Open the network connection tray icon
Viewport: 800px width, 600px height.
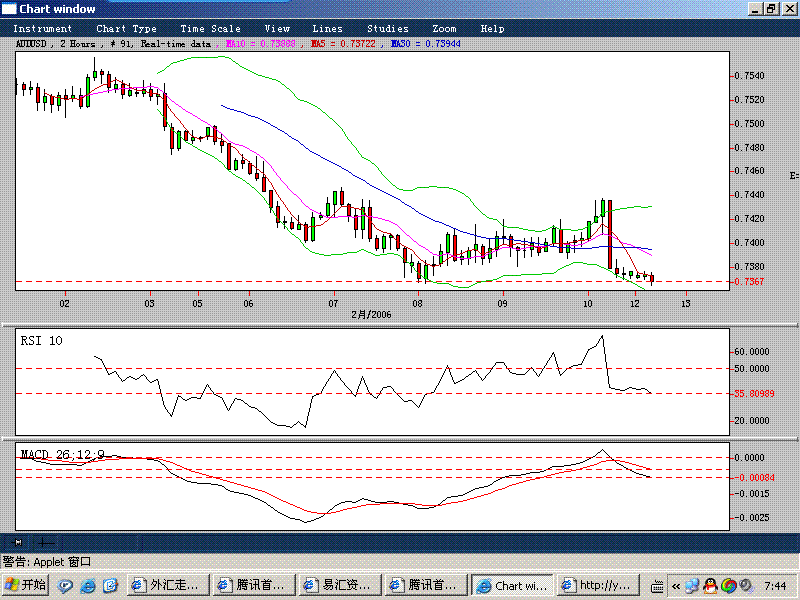[692, 586]
